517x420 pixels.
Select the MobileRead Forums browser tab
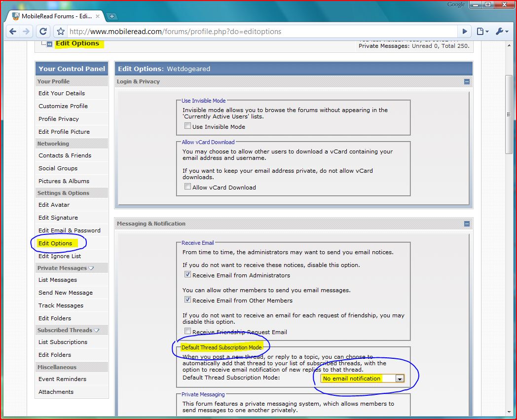[56, 16]
